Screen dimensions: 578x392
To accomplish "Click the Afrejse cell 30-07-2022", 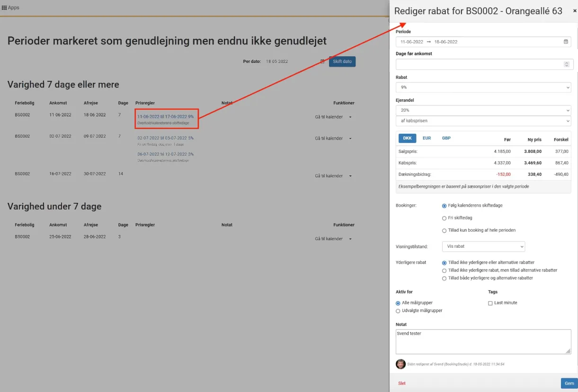I will 95,174.
